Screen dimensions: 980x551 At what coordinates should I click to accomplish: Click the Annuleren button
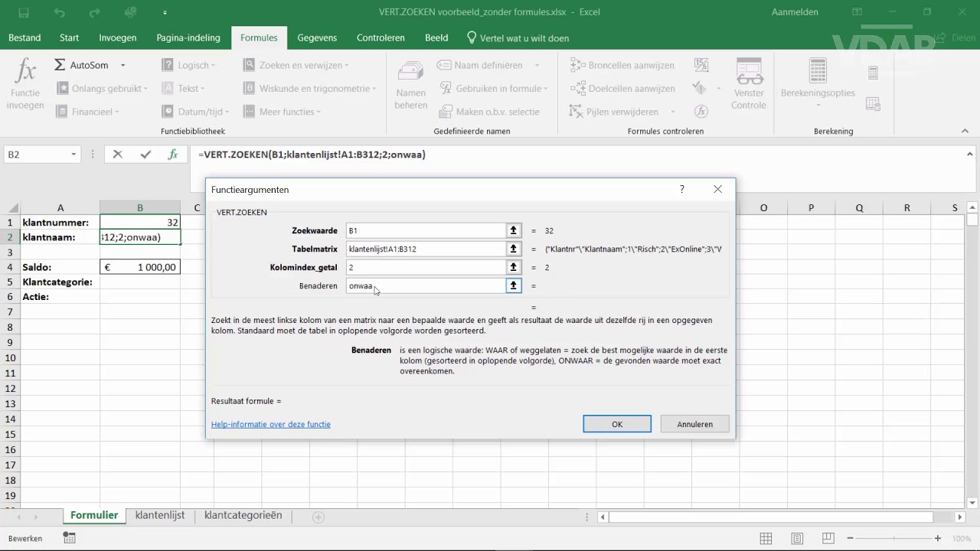695,424
